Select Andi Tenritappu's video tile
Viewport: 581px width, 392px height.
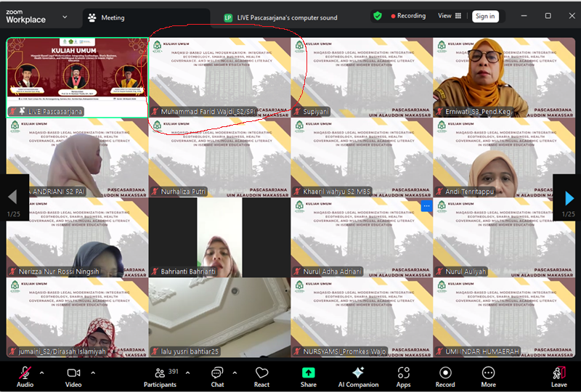[504, 158]
